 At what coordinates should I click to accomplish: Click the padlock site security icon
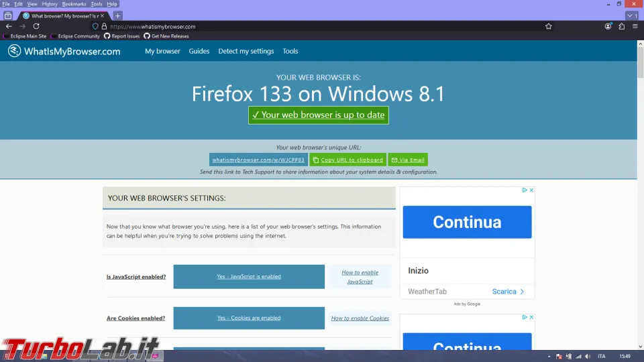coord(104,26)
